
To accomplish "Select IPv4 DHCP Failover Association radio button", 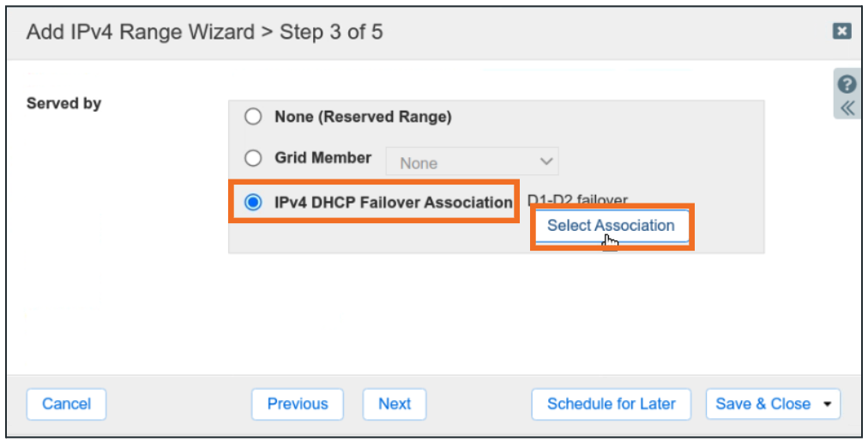I will [x=253, y=203].
